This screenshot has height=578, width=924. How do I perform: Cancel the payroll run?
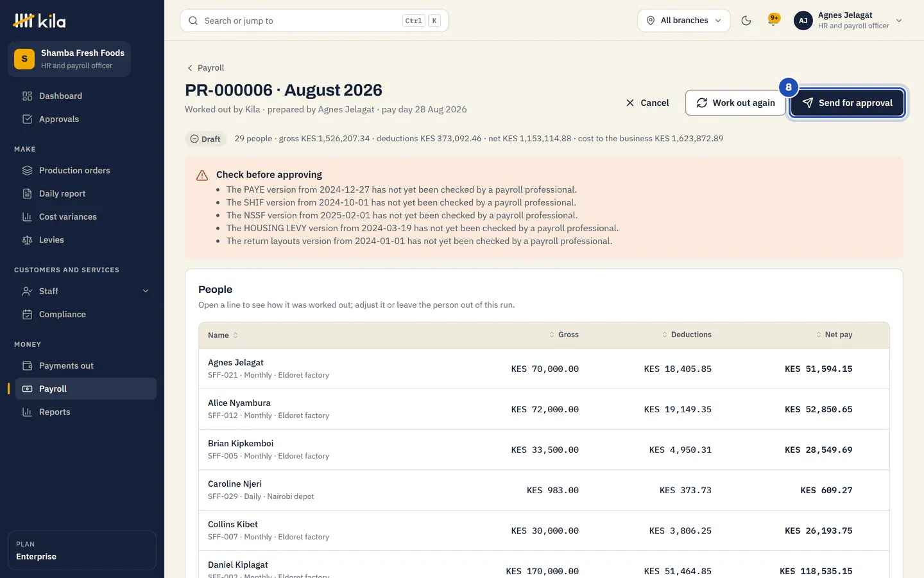pos(647,103)
